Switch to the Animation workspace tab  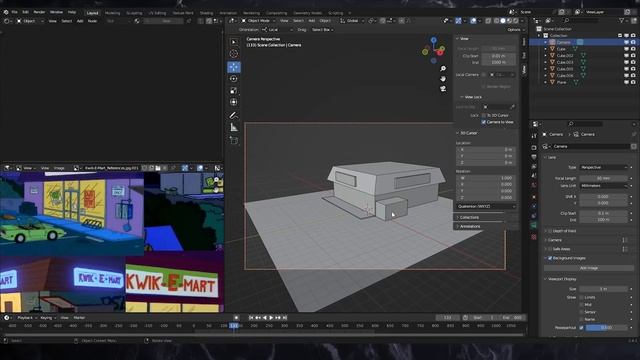228,13
